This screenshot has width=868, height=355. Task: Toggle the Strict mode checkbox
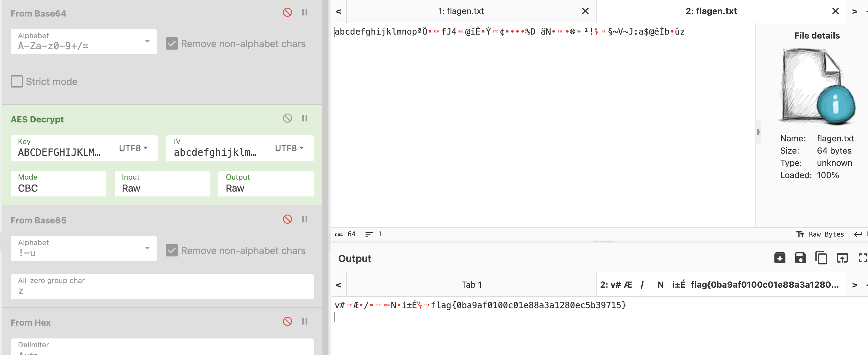click(x=17, y=81)
